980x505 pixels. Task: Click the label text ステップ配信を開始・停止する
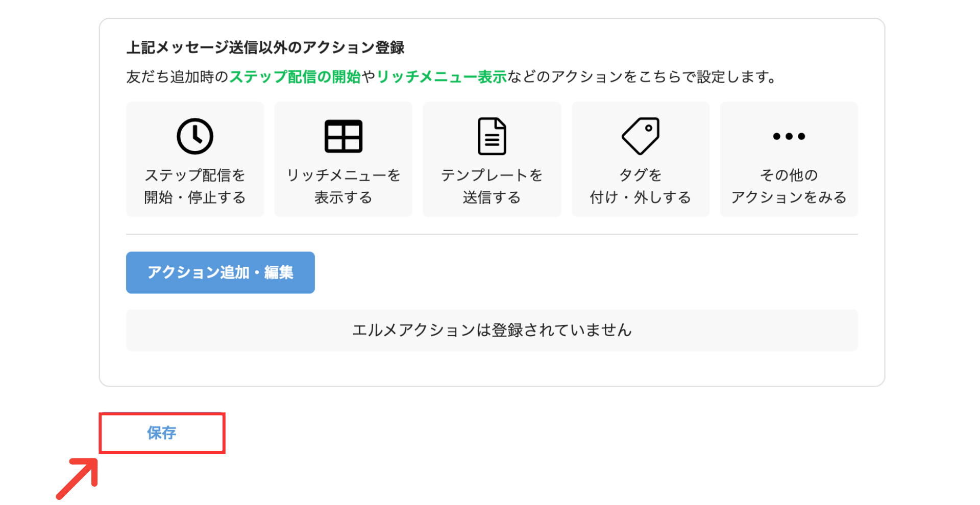(195, 187)
